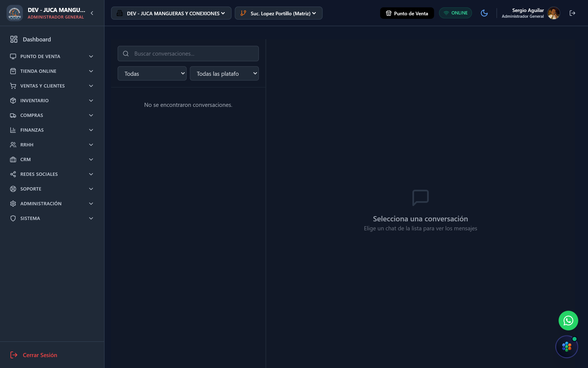Click the ONLINE status badge
This screenshot has width=588, height=368.
coord(455,13)
